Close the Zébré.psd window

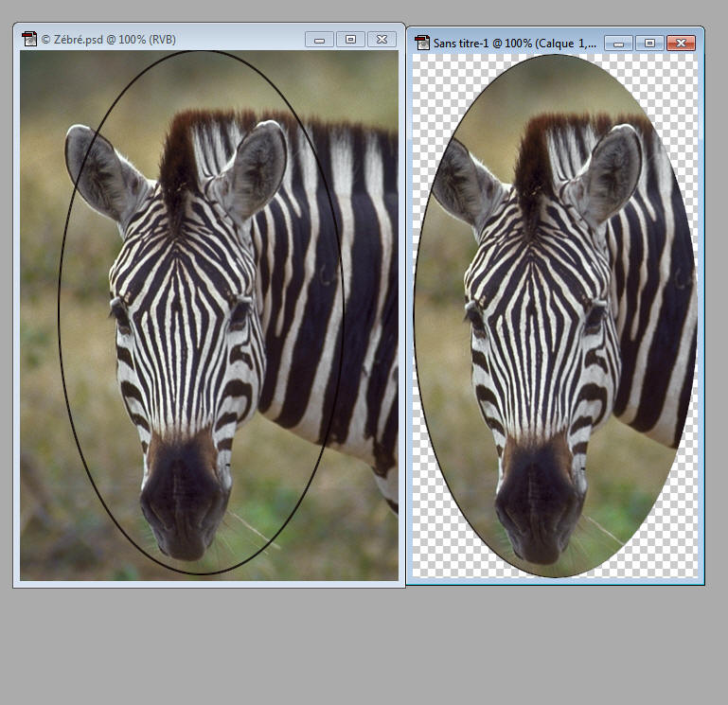click(382, 40)
